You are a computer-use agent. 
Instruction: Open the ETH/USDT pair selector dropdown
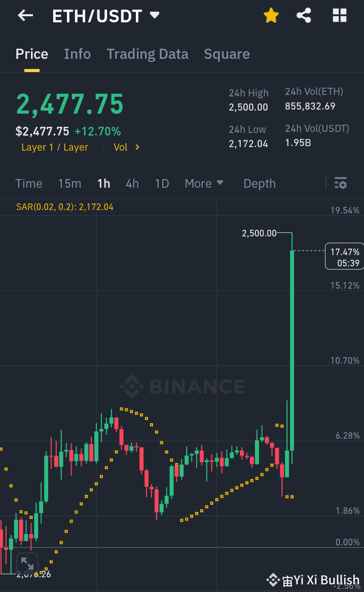tap(155, 15)
